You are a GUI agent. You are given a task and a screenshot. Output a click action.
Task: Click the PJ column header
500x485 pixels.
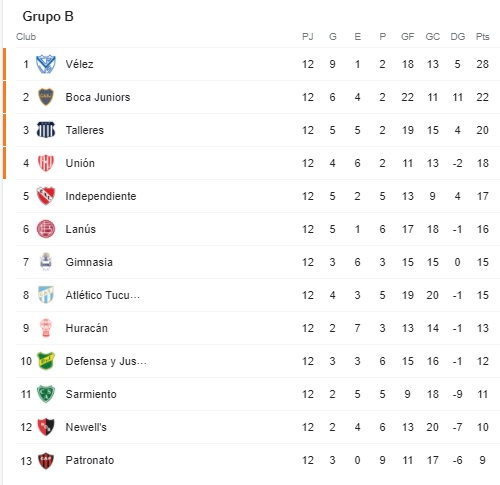pyautogui.click(x=308, y=37)
